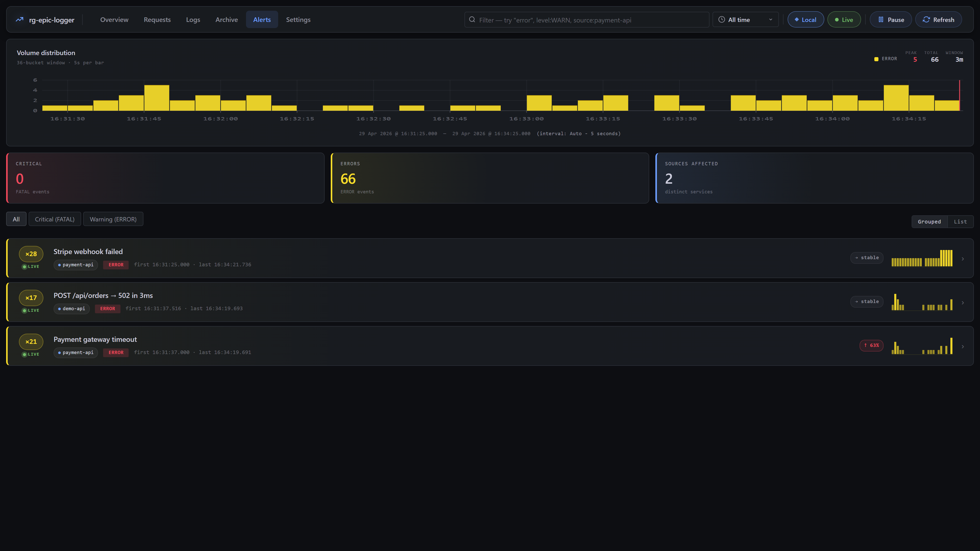The image size is (980, 551).
Task: Click the refresh arrows icon
Action: (926, 19)
